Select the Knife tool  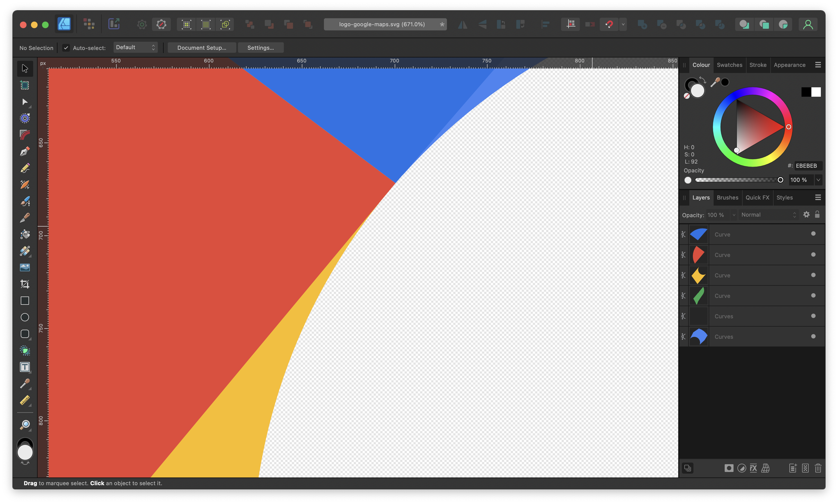tap(25, 218)
